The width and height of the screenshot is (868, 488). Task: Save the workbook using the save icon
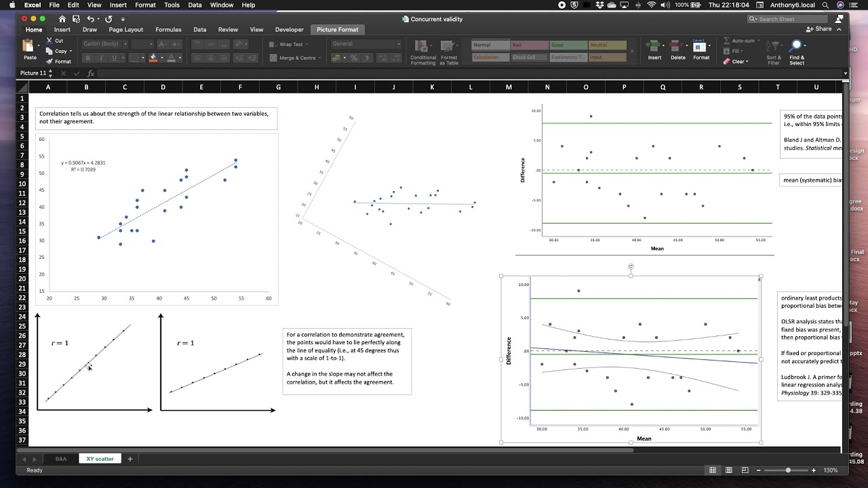(x=76, y=19)
